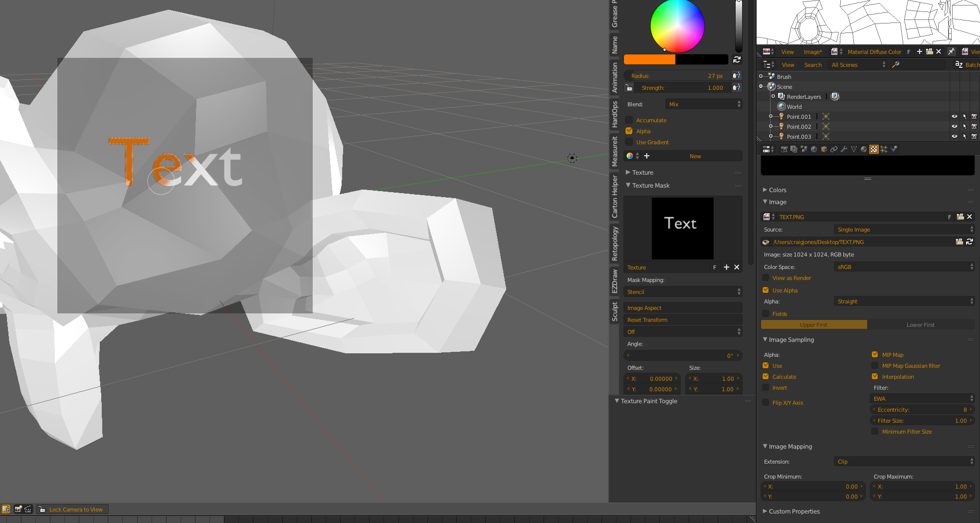980x523 pixels.
Task: Click the outliner search magnifier field
Action: [x=918, y=64]
